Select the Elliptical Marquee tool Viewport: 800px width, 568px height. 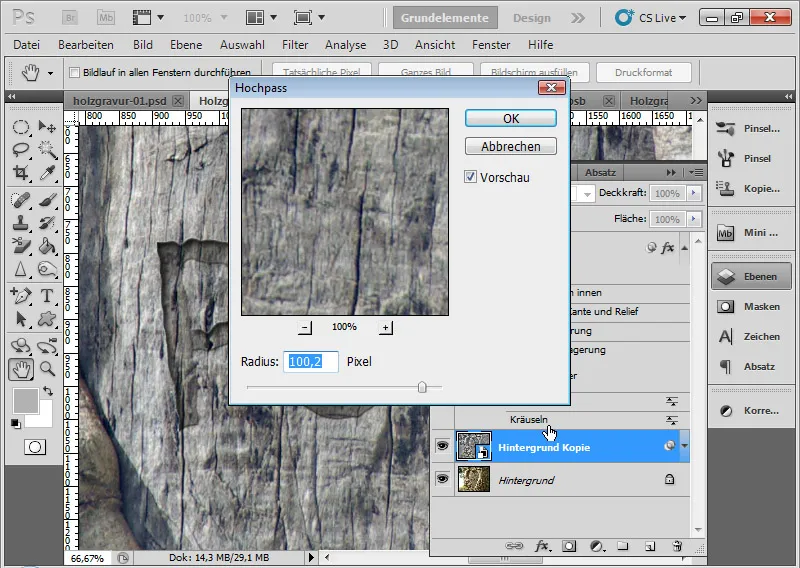(x=20, y=127)
